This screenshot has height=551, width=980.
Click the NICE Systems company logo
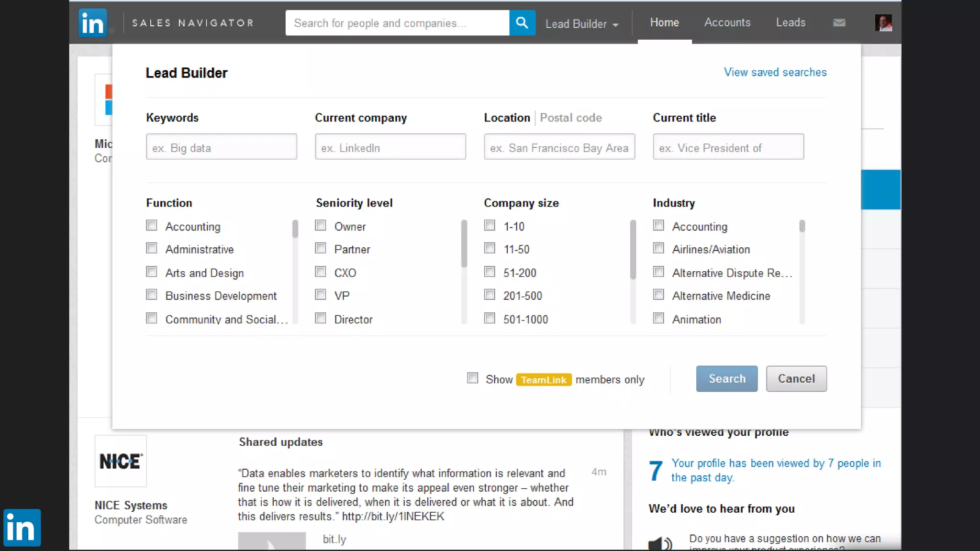tap(121, 461)
